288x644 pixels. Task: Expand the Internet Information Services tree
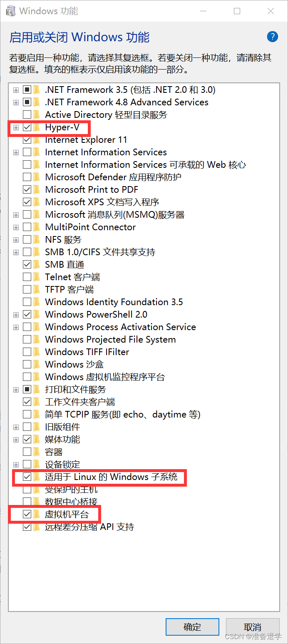(16, 152)
